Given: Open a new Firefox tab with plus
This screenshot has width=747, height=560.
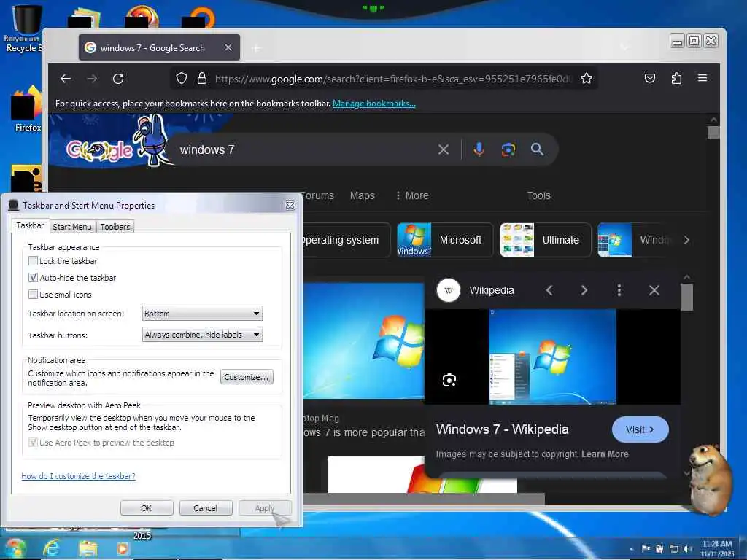Looking at the screenshot, I should pyautogui.click(x=256, y=48).
